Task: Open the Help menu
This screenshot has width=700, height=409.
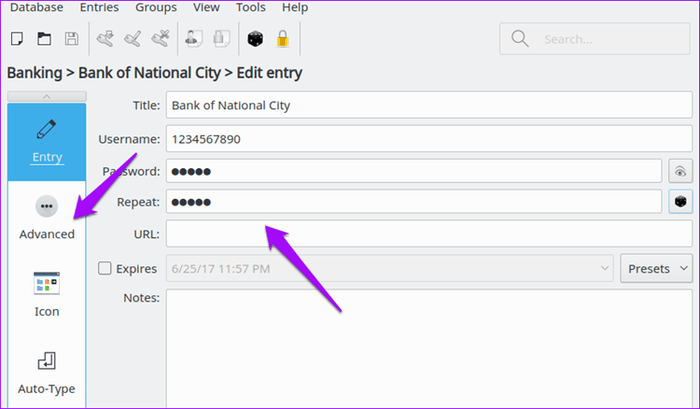Action: (x=295, y=7)
